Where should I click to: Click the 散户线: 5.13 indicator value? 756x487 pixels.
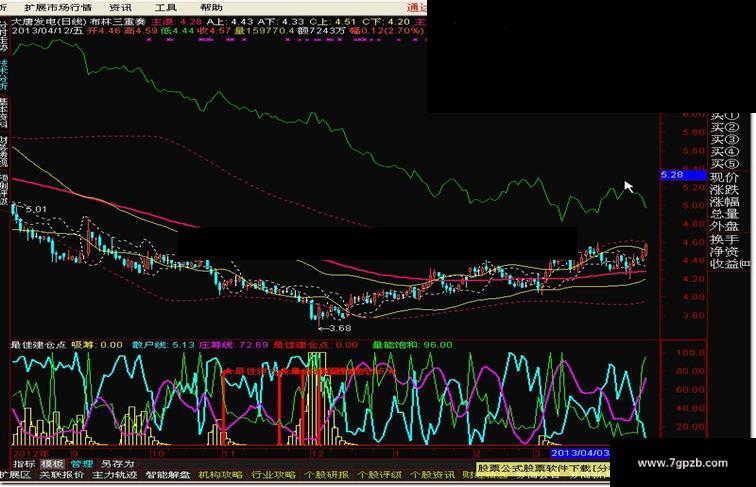pos(163,345)
